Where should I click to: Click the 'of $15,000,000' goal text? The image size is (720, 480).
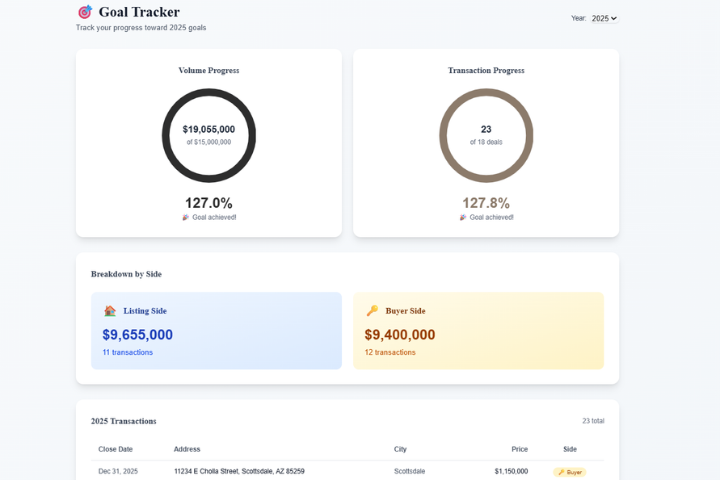click(209, 142)
